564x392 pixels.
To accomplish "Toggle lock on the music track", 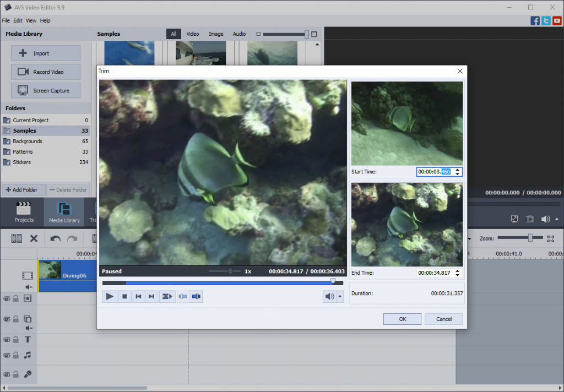I will (x=16, y=356).
